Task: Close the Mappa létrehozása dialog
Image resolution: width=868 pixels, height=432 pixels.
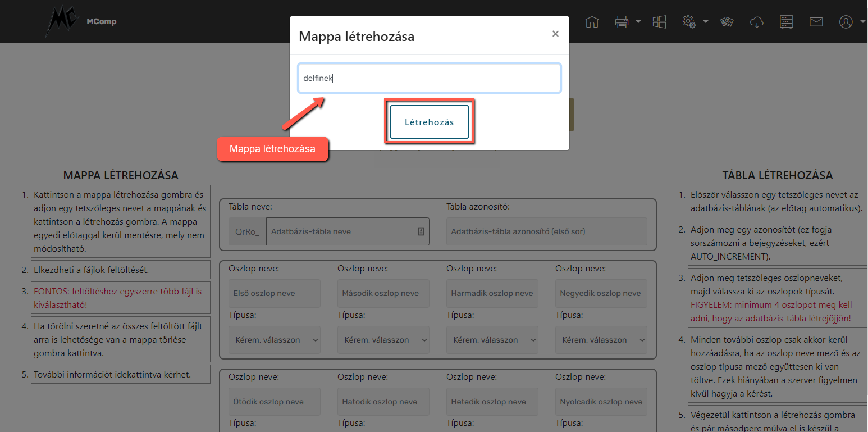Action: 555,34
